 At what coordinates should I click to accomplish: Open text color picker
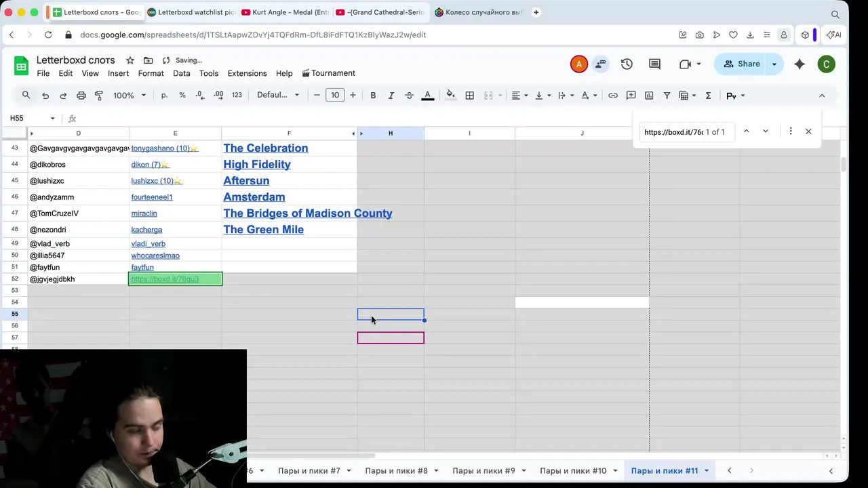click(x=428, y=96)
